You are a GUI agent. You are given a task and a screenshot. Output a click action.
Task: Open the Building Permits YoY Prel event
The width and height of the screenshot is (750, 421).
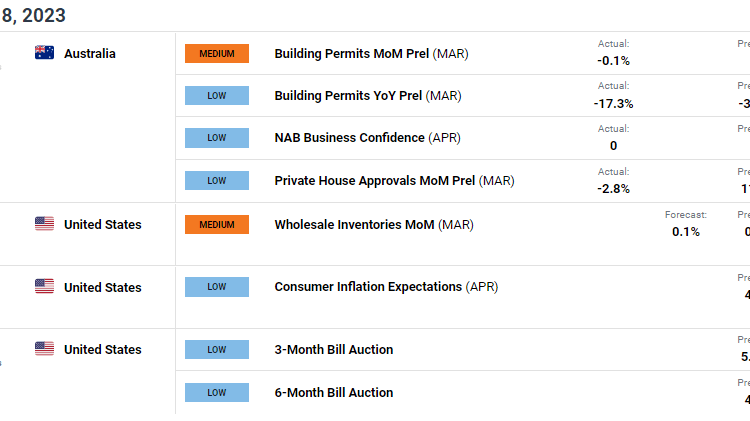point(368,96)
